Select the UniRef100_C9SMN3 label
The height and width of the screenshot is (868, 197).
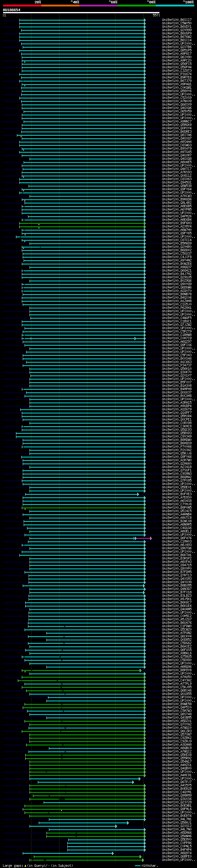point(177,474)
